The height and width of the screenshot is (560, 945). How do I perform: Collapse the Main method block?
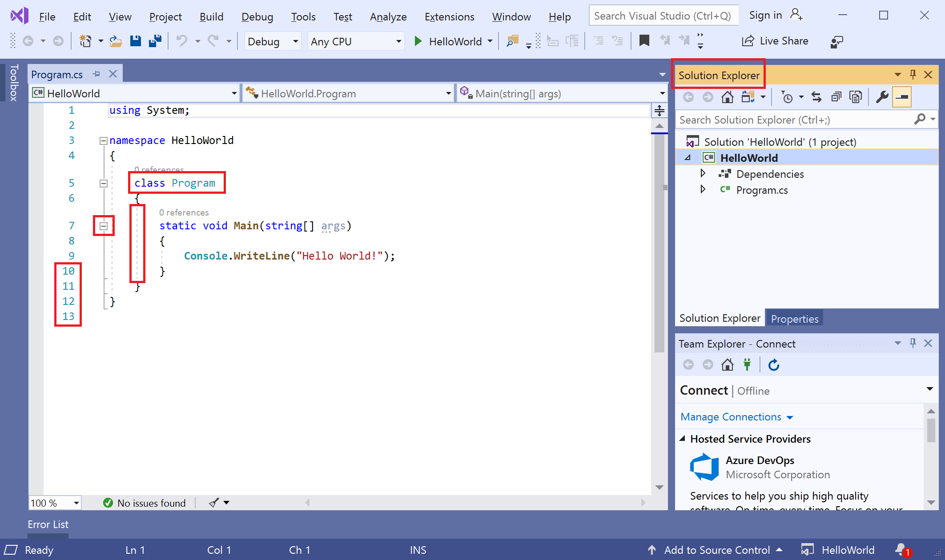coord(103,225)
